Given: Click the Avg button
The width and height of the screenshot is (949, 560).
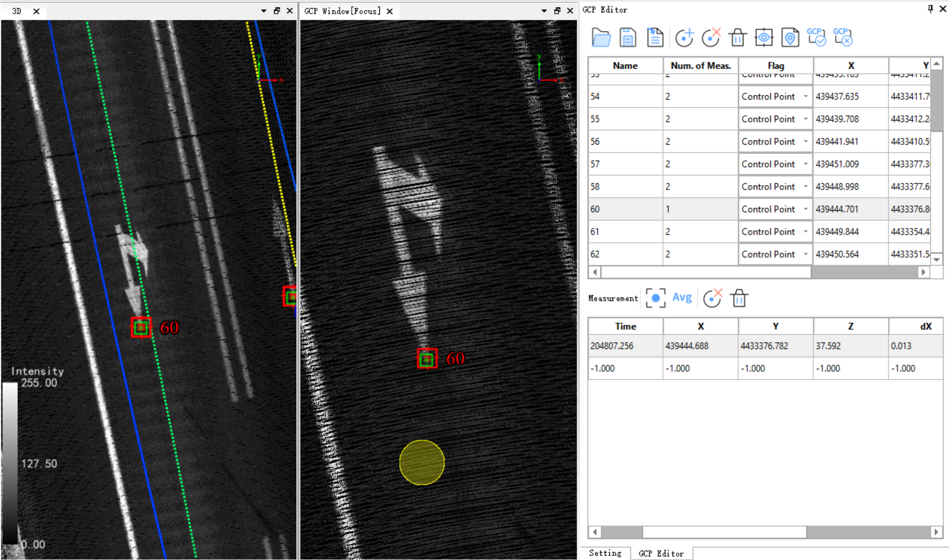Looking at the screenshot, I should 682,298.
